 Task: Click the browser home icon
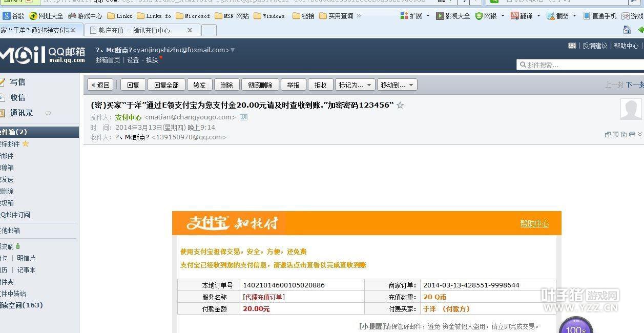pyautogui.click(x=627, y=30)
